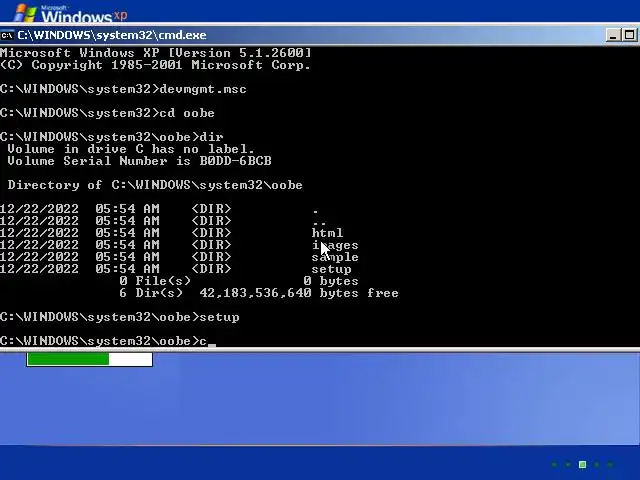Click the bright green setup activity indicator light

582,464
